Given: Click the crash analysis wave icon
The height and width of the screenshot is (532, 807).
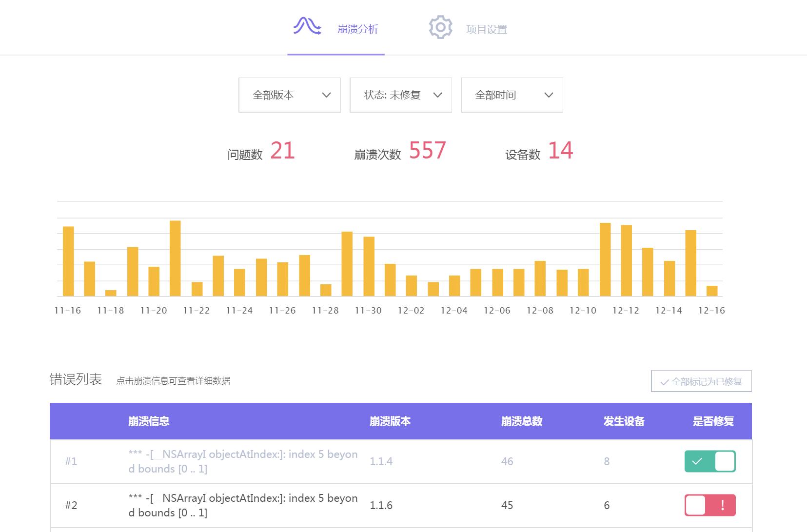Looking at the screenshot, I should click(307, 26).
